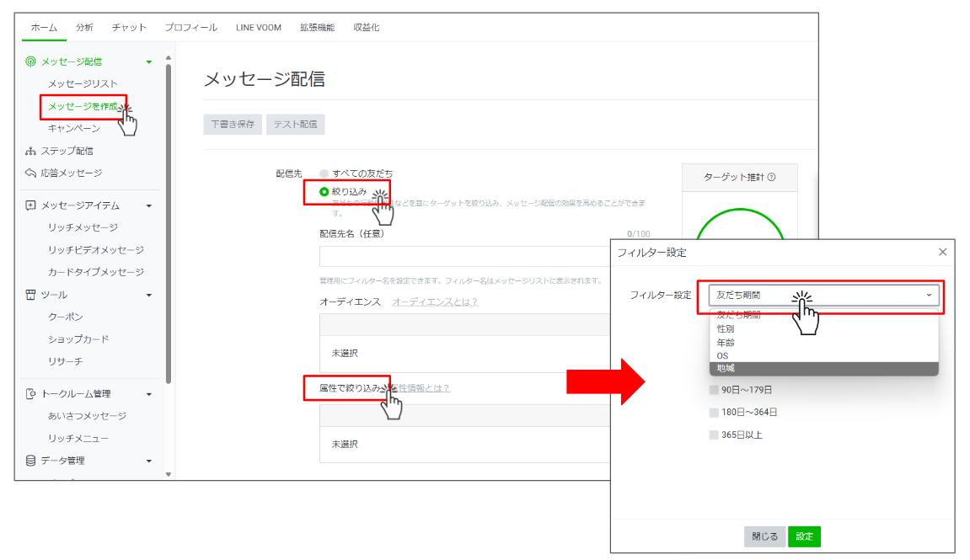Open クーポン in the sidebar
The height and width of the screenshot is (560, 970).
[x=65, y=317]
